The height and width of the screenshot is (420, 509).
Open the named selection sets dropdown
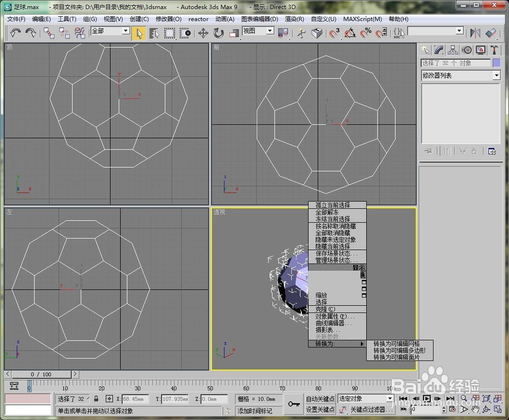coord(459,31)
